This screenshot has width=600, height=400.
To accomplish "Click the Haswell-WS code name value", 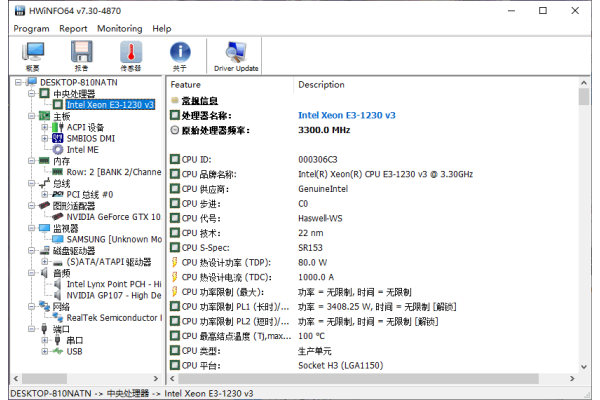I will tap(320, 218).
